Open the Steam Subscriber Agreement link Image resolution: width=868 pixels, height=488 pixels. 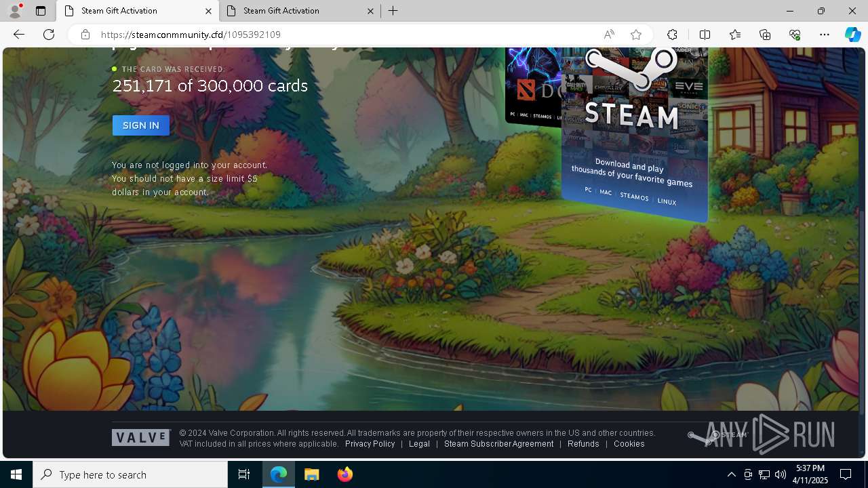click(x=498, y=444)
